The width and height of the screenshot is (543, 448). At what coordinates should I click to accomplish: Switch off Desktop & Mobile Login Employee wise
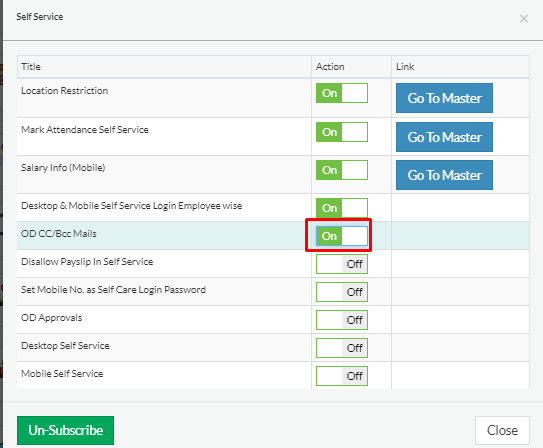pos(341,208)
